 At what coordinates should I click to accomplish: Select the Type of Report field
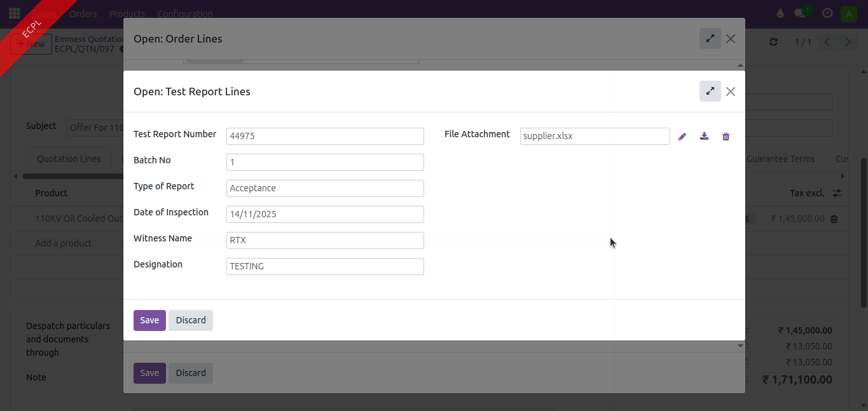click(325, 188)
